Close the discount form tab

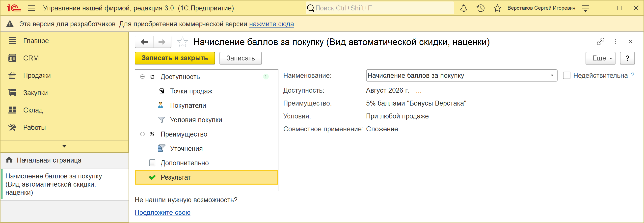[630, 41]
